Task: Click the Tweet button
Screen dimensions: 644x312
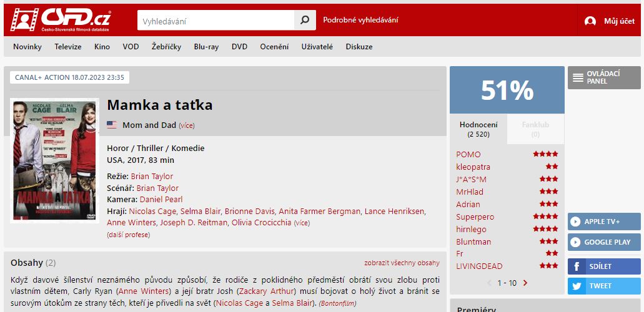Action: click(x=604, y=286)
